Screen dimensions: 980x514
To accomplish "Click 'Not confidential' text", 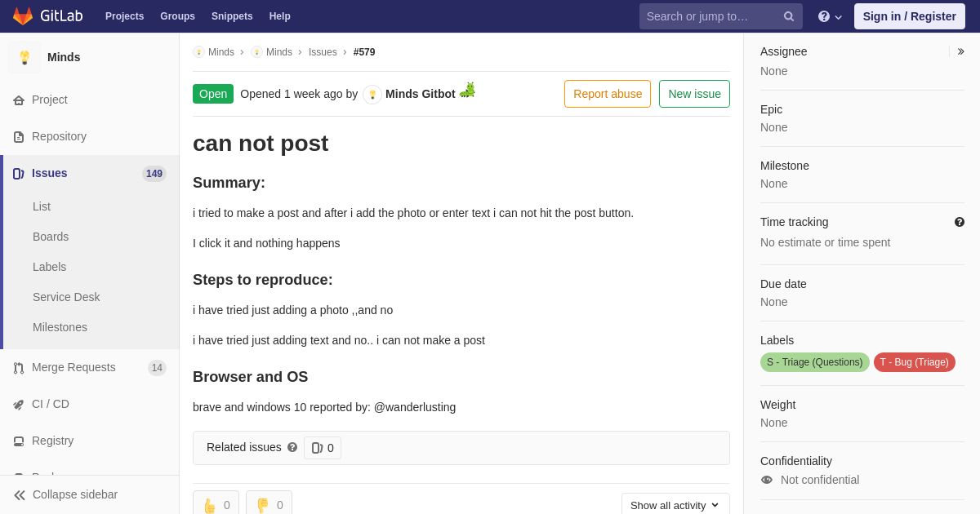I will point(820,480).
